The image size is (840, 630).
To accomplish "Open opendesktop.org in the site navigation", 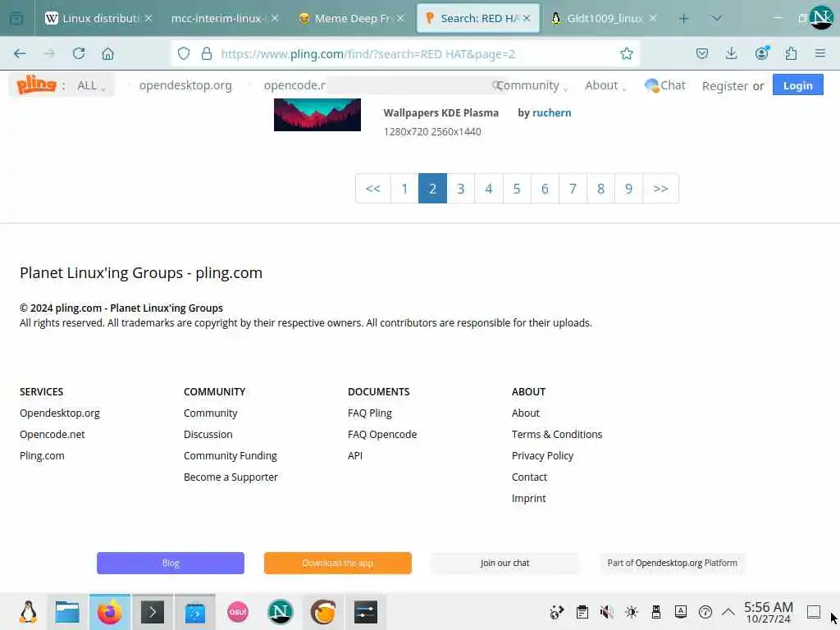I will pos(185,85).
